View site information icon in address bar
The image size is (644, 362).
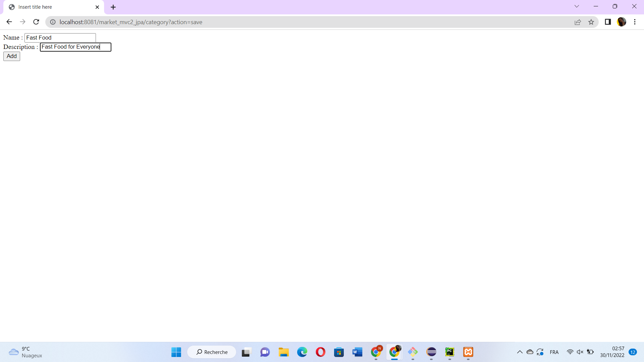click(53, 22)
